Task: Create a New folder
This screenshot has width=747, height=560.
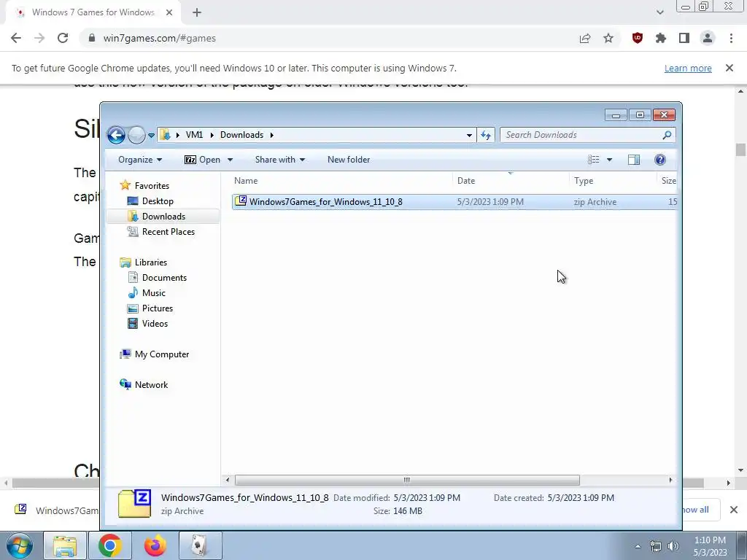Action: (349, 160)
